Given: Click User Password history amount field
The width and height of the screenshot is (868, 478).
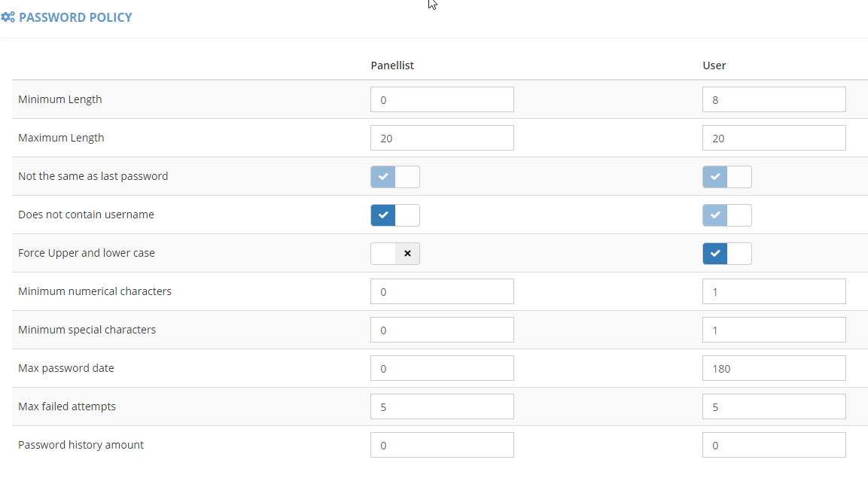Looking at the screenshot, I should [x=773, y=445].
